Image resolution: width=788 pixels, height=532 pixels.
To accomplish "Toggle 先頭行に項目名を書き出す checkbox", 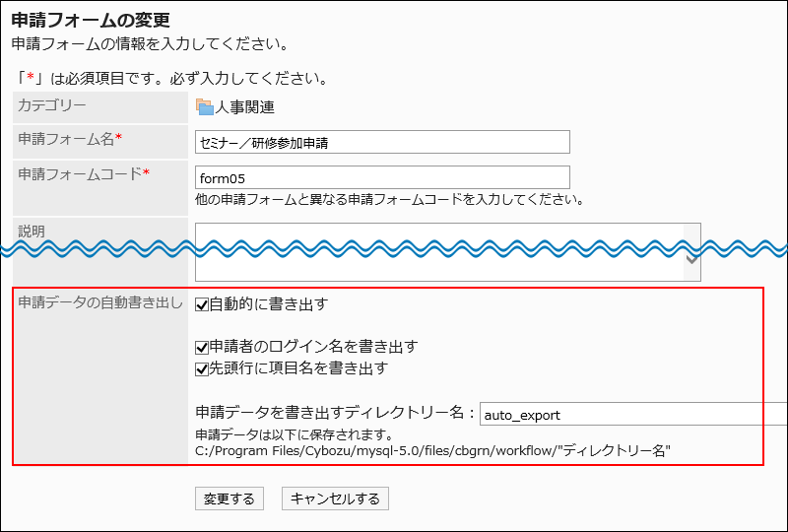I will point(202,369).
